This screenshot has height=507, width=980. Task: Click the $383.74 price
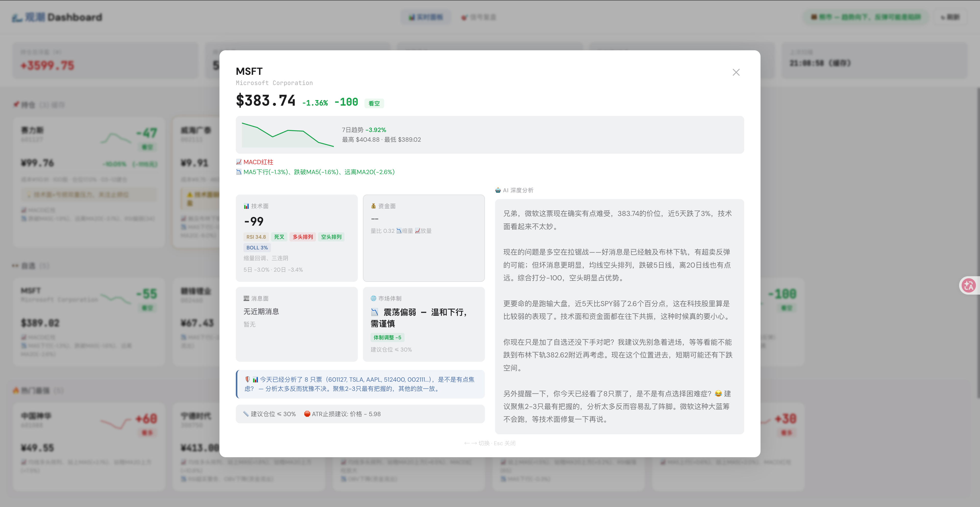click(265, 101)
